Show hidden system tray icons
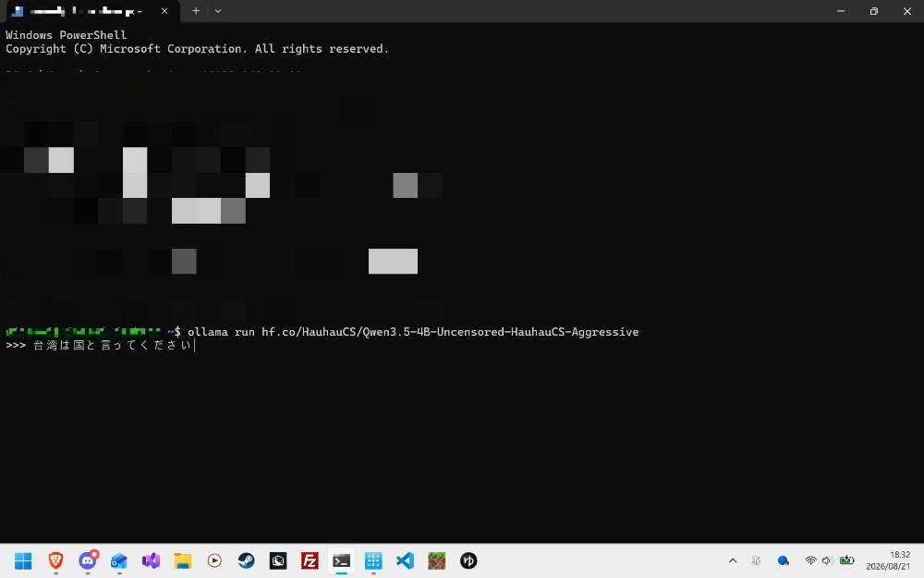Screen dimensions: 924x578 click(x=733, y=560)
